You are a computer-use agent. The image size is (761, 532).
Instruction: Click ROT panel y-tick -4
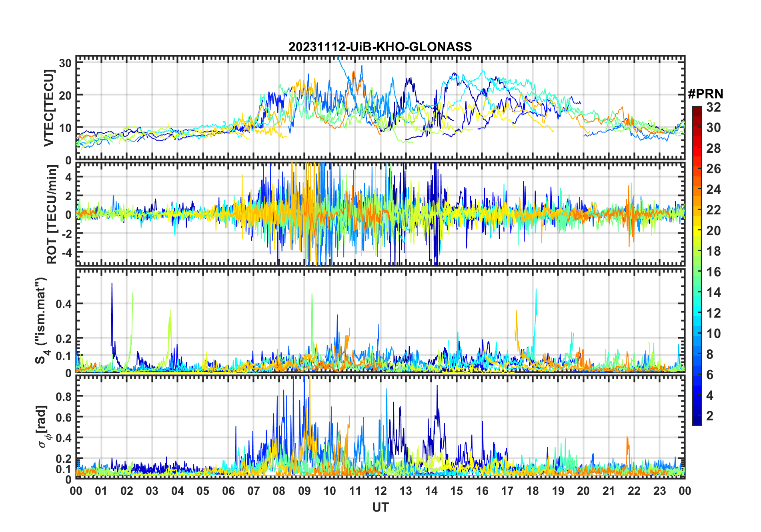pos(66,252)
